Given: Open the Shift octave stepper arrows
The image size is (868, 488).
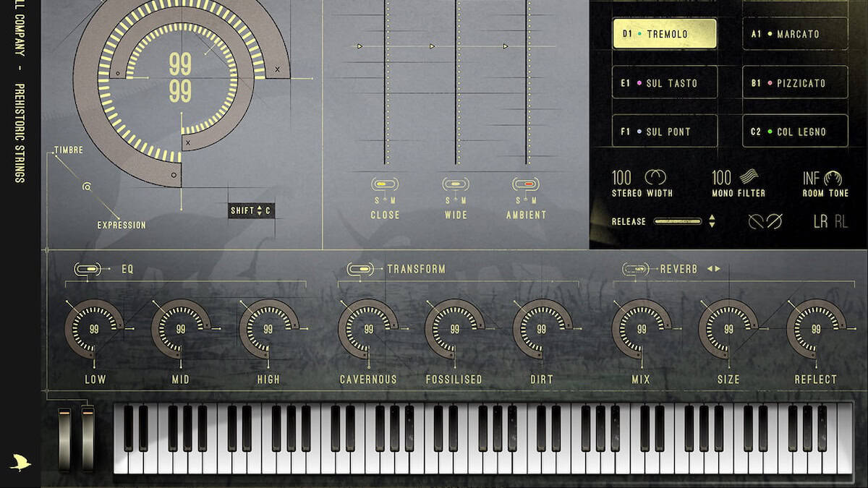Looking at the screenshot, I should pos(259,211).
